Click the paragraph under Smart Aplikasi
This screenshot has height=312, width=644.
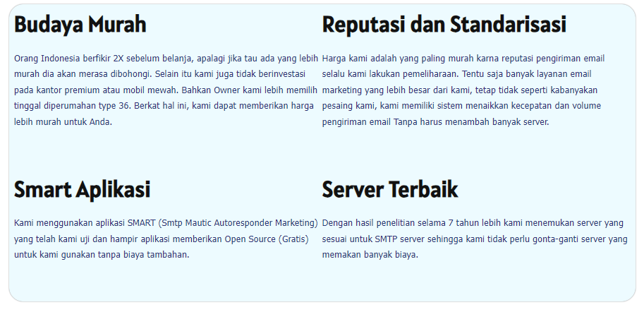[x=166, y=239]
